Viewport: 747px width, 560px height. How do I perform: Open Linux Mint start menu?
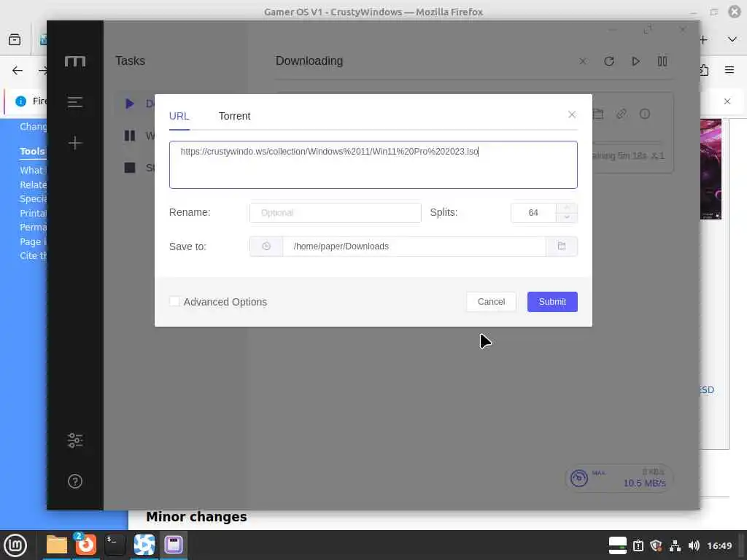(x=15, y=545)
